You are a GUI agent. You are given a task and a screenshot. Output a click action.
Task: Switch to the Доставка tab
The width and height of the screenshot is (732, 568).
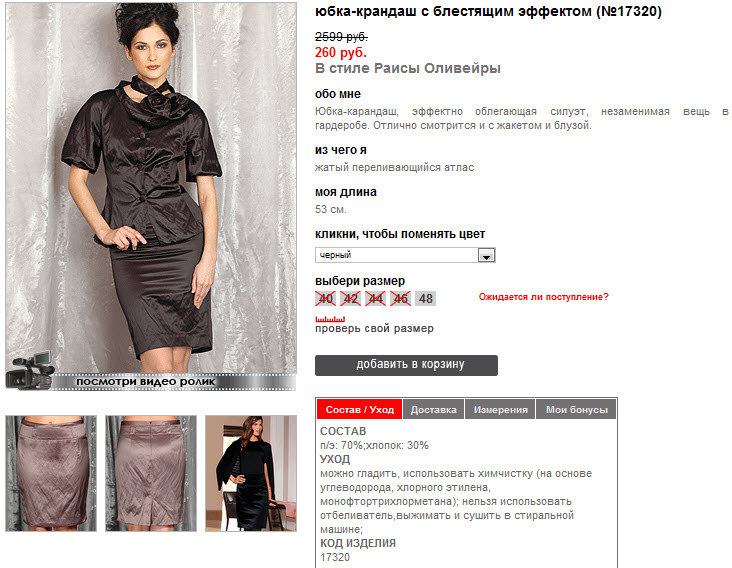click(x=433, y=409)
